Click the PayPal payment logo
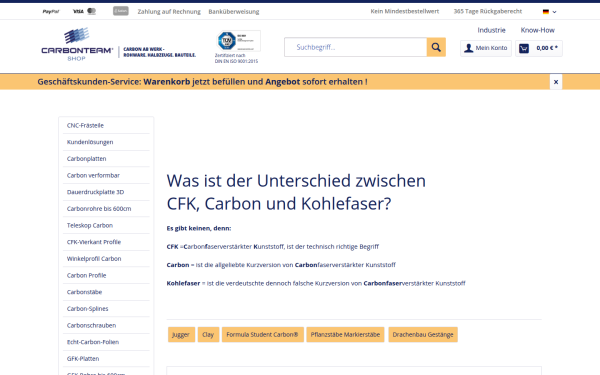600x375 pixels. 51,11
